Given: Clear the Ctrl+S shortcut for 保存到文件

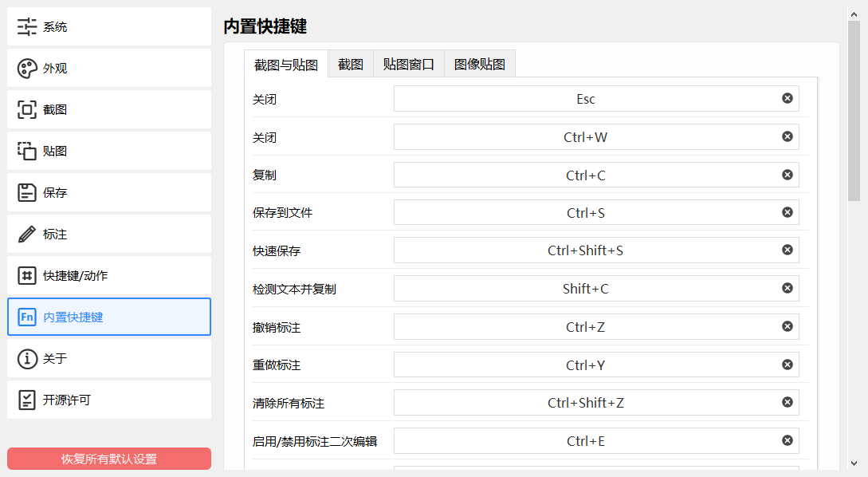Looking at the screenshot, I should click(x=787, y=212).
